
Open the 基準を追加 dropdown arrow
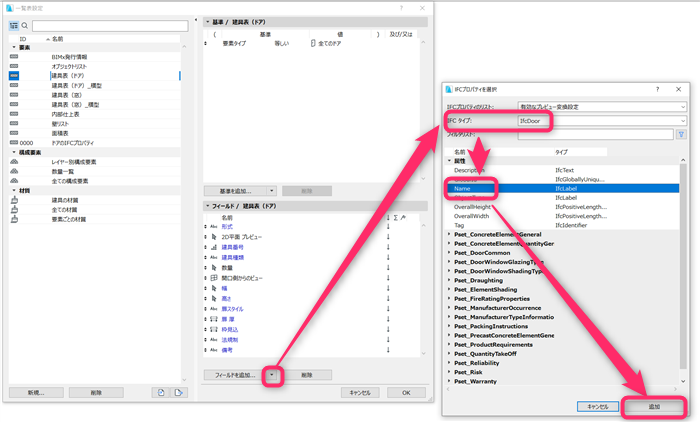click(271, 191)
